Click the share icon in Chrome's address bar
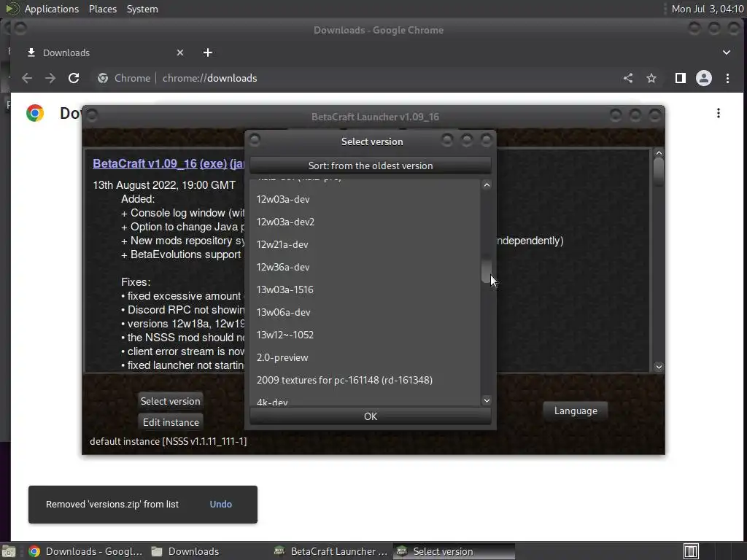Image resolution: width=747 pixels, height=560 pixels. pyautogui.click(x=628, y=78)
